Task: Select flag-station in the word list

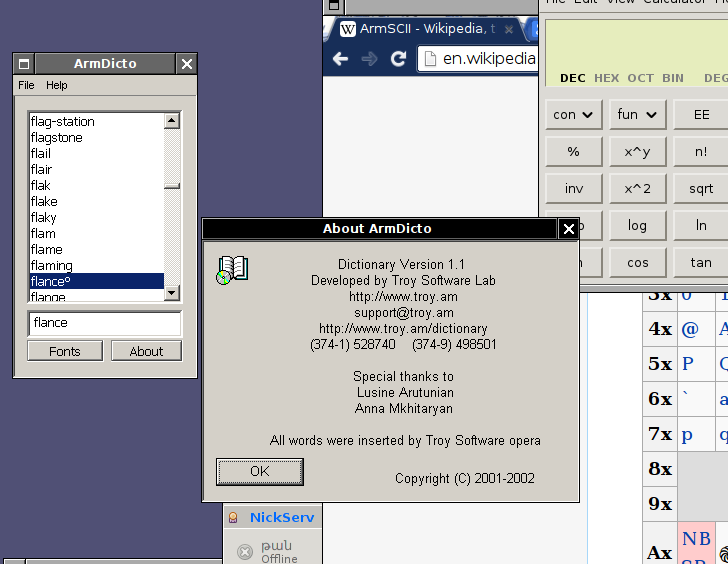Action: (x=97, y=122)
